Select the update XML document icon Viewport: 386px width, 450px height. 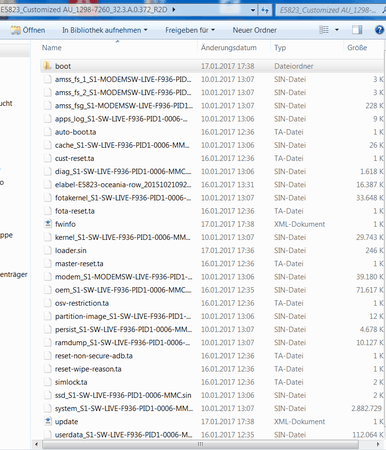[48, 421]
